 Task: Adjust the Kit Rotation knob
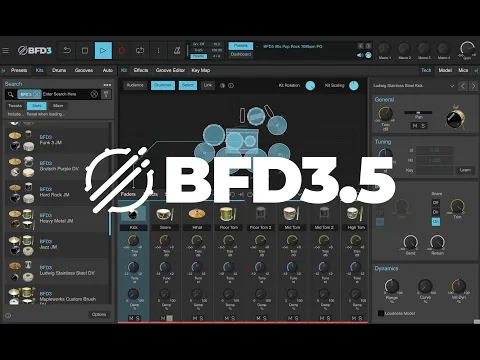click(310, 86)
